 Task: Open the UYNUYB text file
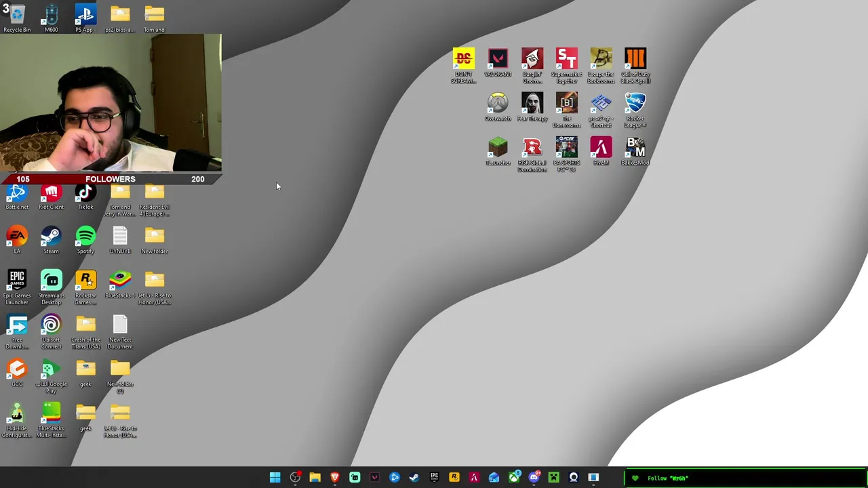[x=120, y=240]
